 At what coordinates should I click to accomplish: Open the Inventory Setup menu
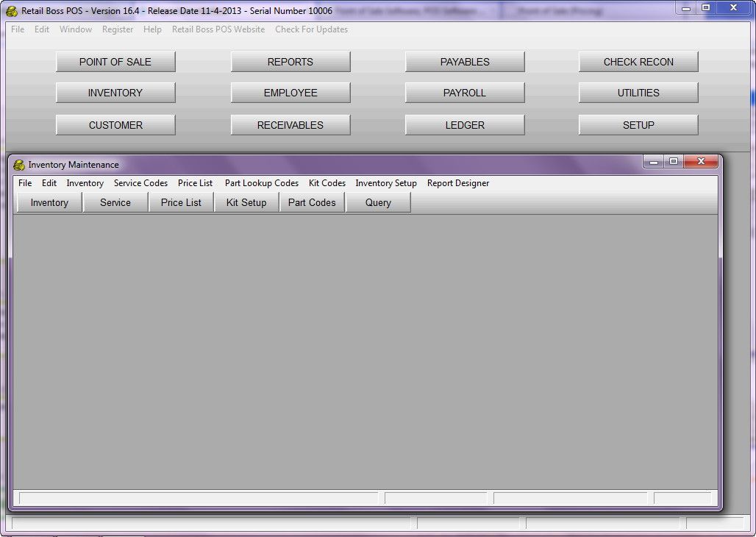[x=386, y=183]
